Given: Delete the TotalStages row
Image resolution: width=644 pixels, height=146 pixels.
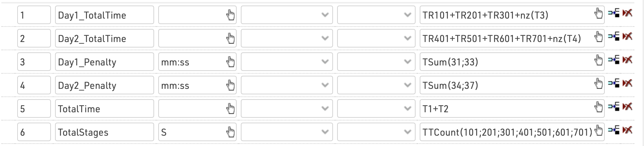Looking at the screenshot, I should pyautogui.click(x=628, y=131).
